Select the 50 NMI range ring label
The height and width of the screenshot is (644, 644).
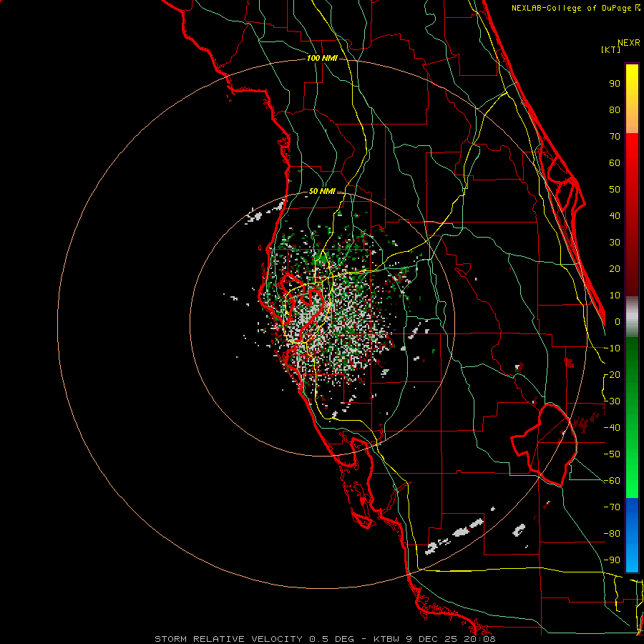[x=322, y=191]
